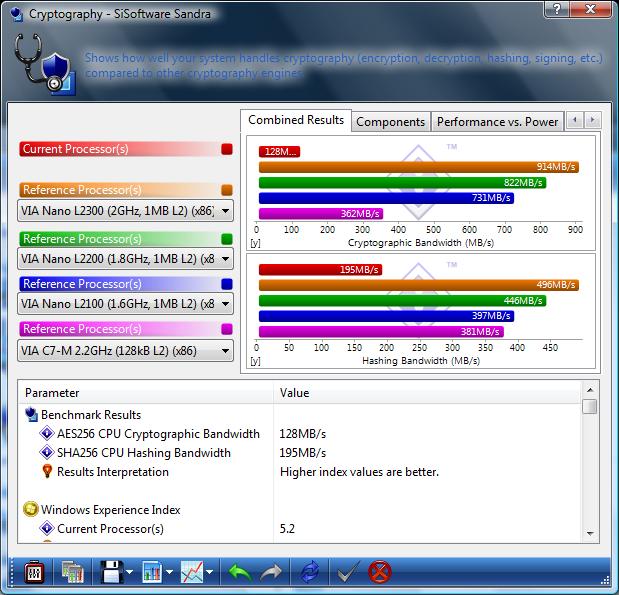Click the Cryptography title bar app icon

tap(17, 14)
